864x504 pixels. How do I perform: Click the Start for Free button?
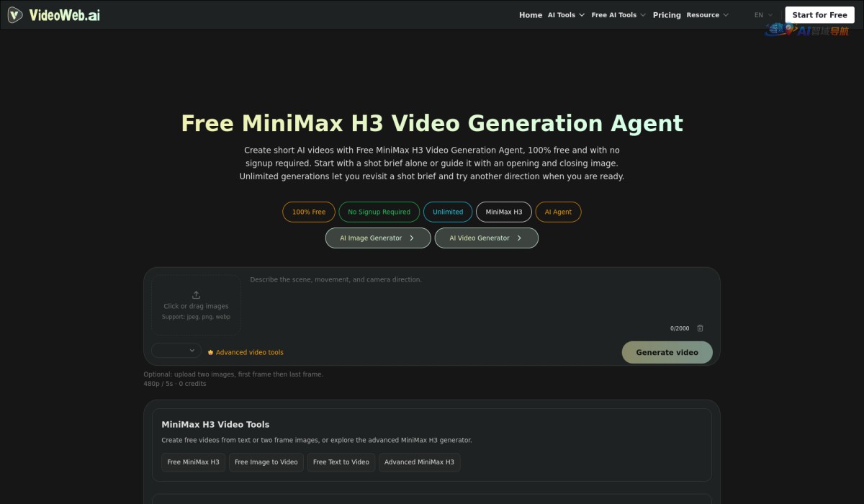coord(819,15)
